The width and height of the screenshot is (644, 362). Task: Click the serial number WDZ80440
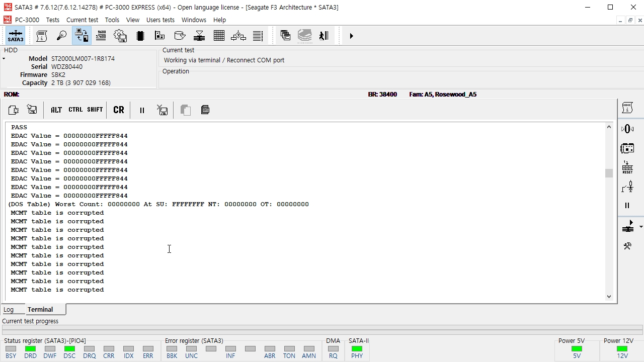(x=67, y=67)
